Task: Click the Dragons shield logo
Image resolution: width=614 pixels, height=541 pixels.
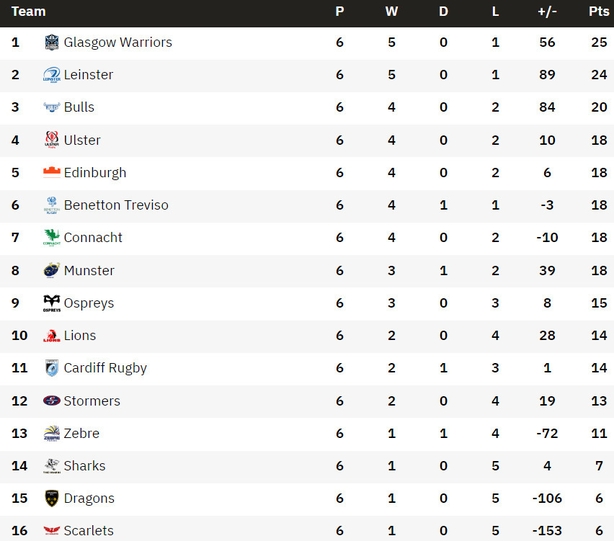Action: click(52, 498)
